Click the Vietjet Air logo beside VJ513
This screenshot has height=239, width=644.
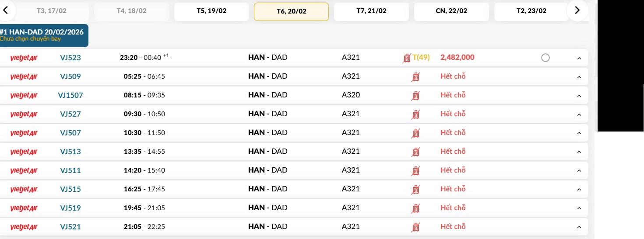[24, 152]
